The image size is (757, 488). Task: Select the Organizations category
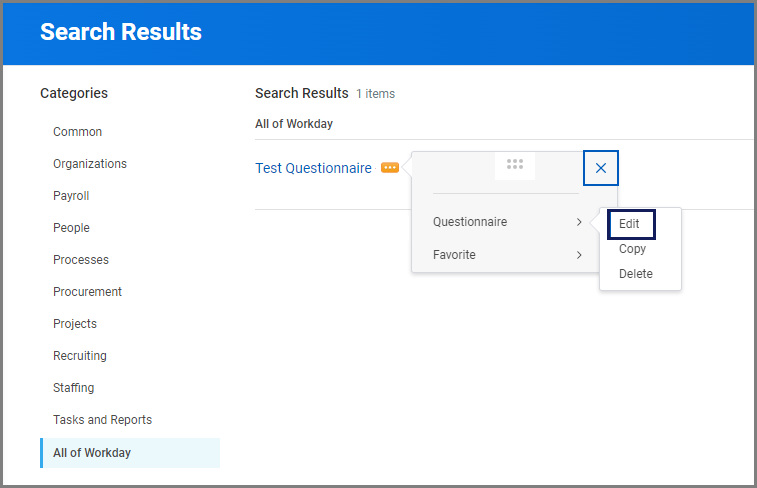coord(90,164)
